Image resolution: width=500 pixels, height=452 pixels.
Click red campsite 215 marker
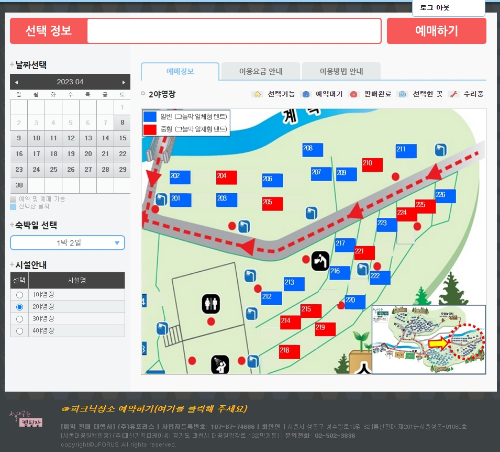point(311,311)
